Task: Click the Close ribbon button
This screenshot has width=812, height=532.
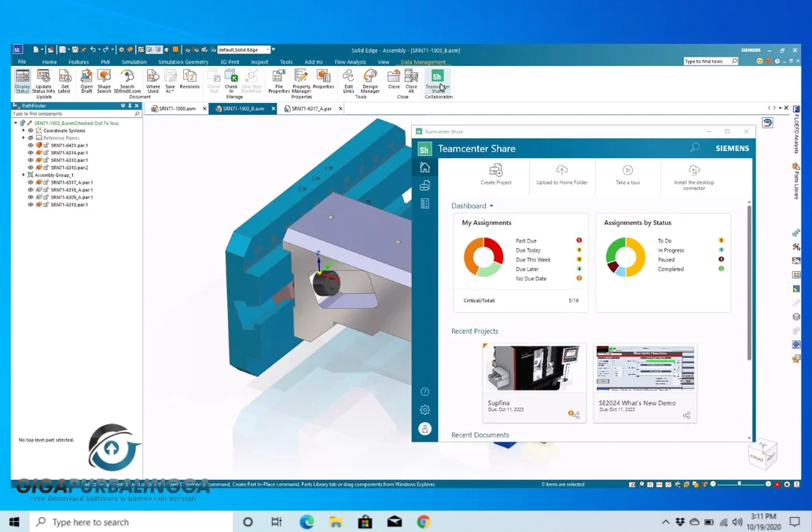Action: click(x=394, y=80)
